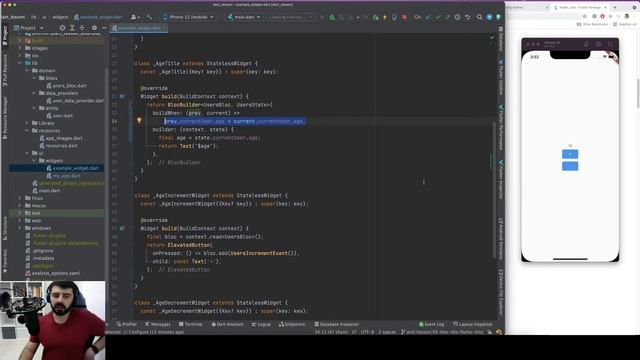This screenshot has width=640, height=360.
Task: Open the Layout Inspector tab
Action: (473, 324)
